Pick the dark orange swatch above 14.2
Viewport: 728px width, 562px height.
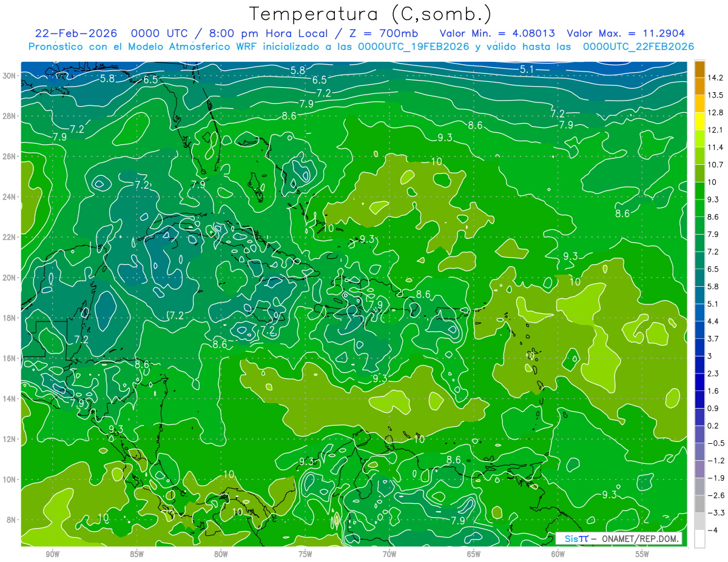[x=699, y=69]
